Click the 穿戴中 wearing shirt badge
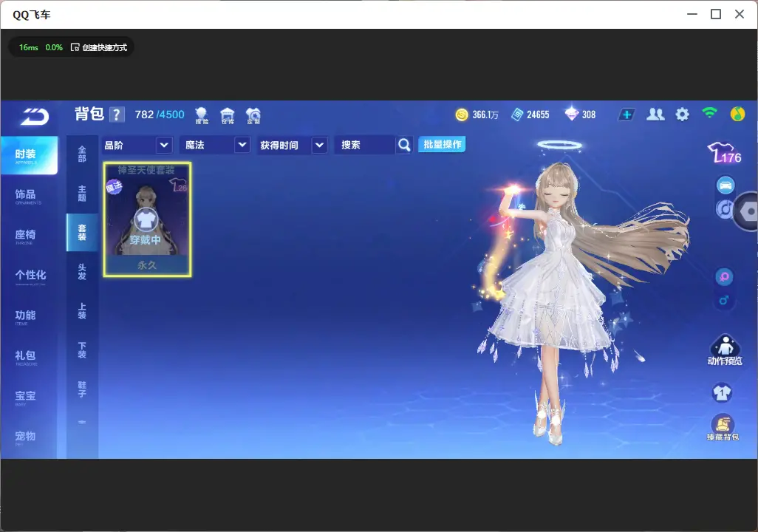The image size is (758, 532). point(146,220)
